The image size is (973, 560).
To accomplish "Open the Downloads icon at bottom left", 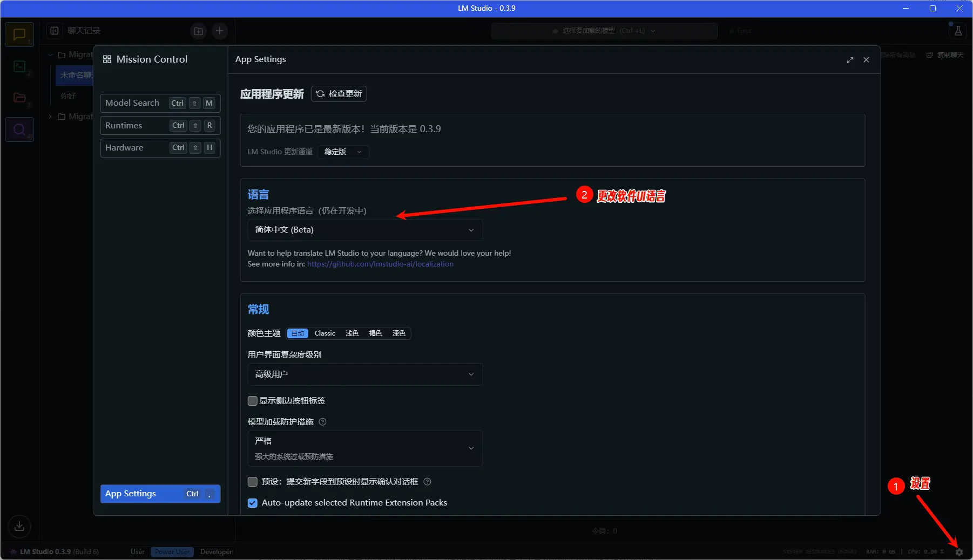I will point(19,526).
